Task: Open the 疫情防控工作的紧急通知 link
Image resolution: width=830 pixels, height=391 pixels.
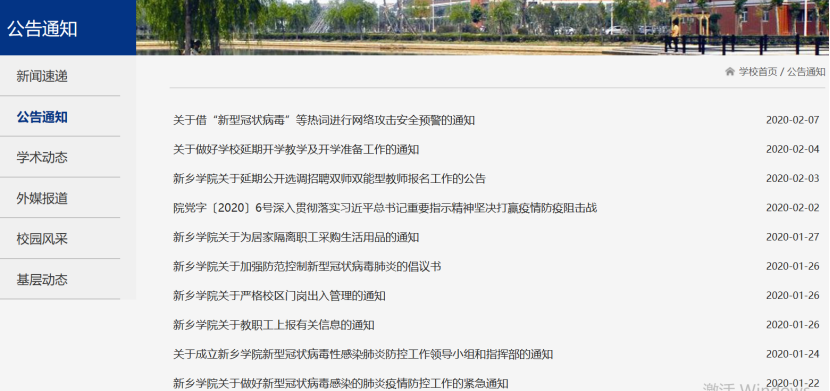Action: [340, 383]
